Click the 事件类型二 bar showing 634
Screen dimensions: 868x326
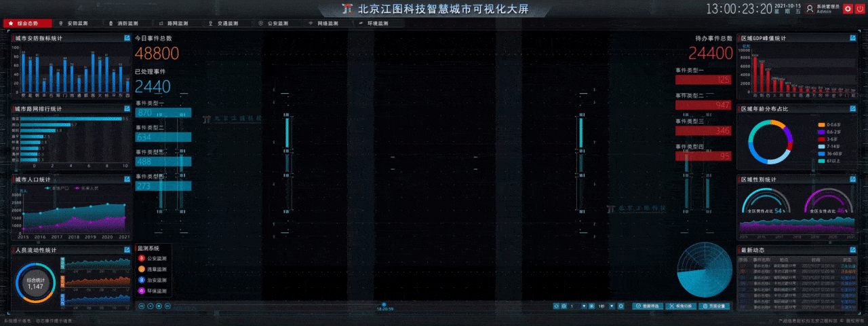[x=163, y=137]
